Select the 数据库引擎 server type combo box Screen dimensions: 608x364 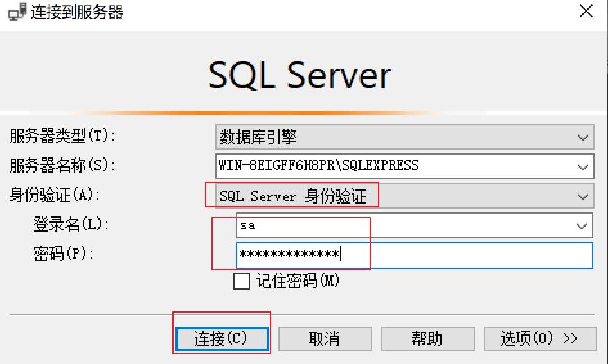(x=404, y=137)
